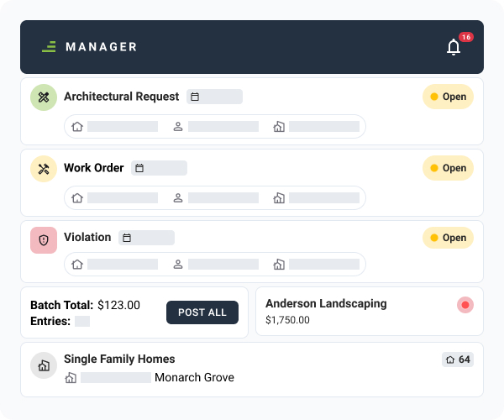Click the red status dot on Anderson Landscaping
The height and width of the screenshot is (420, 504).
coord(465,305)
